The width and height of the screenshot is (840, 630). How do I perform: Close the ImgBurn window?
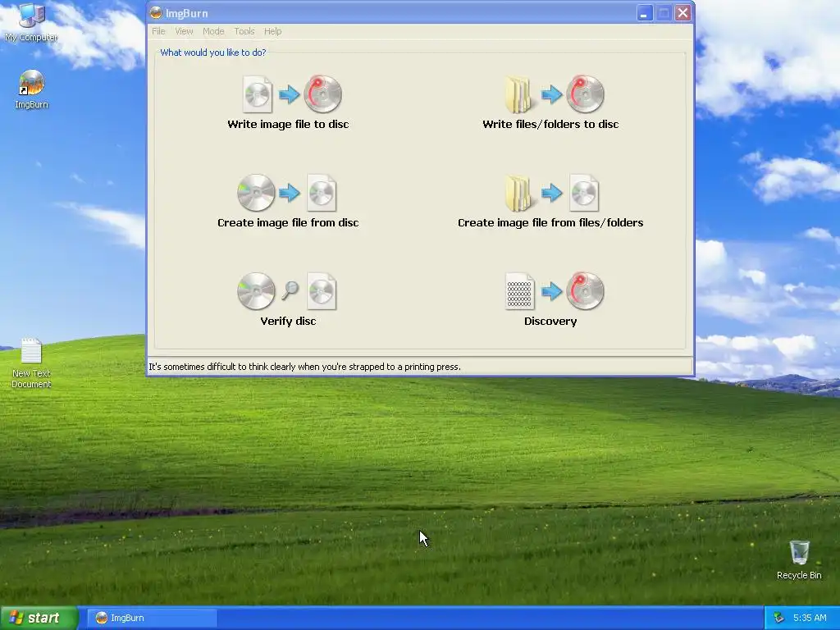[682, 13]
